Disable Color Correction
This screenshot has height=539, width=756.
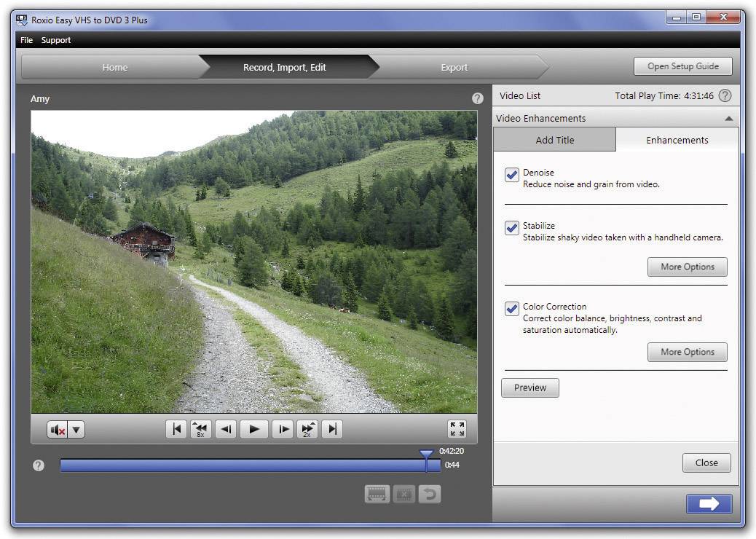pyautogui.click(x=511, y=309)
